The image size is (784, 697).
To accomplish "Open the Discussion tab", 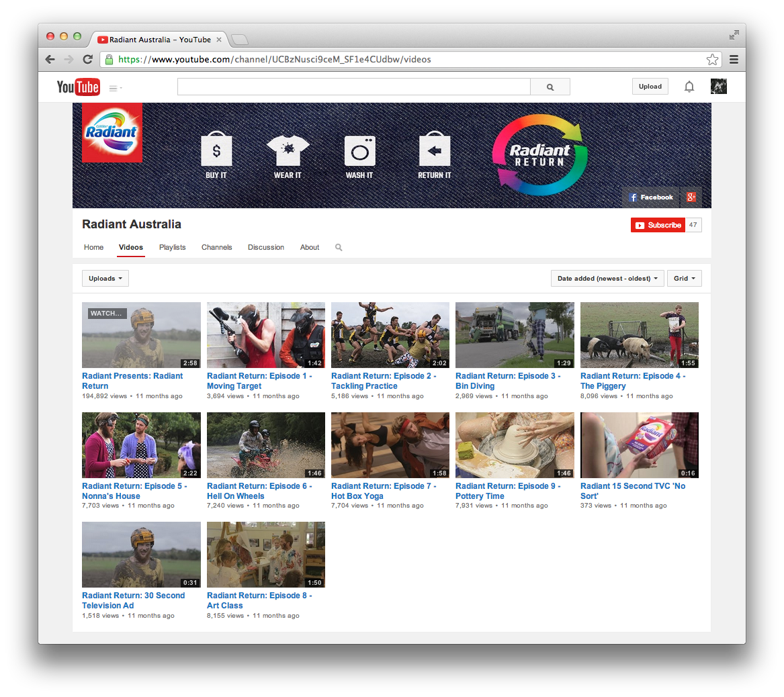I will click(266, 247).
